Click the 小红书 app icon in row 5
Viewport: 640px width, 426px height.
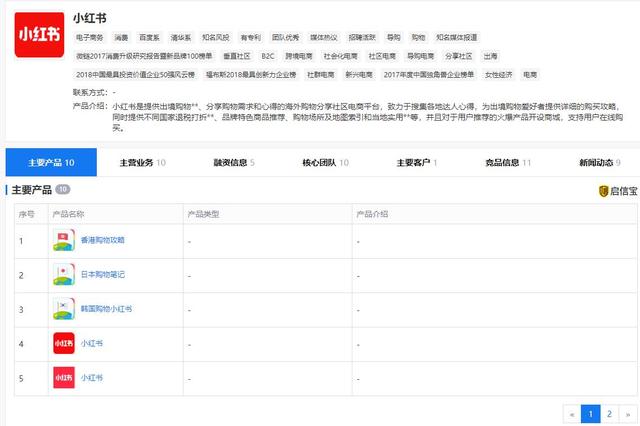click(x=64, y=377)
